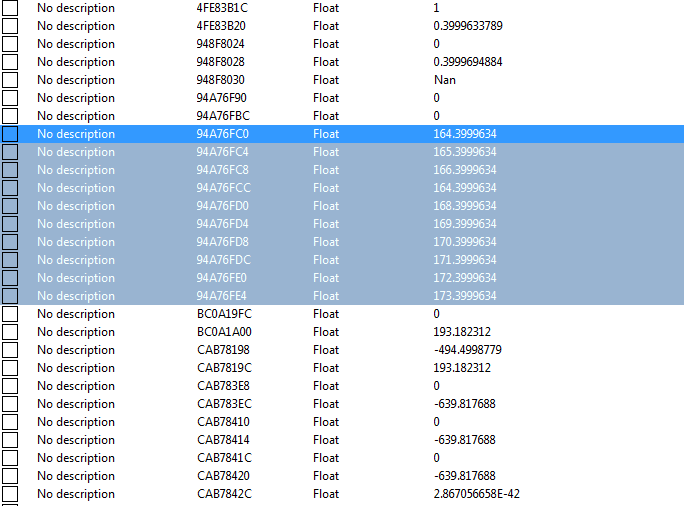Select No description on the BC0A19FC row
The width and height of the screenshot is (684, 506).
click(x=76, y=314)
